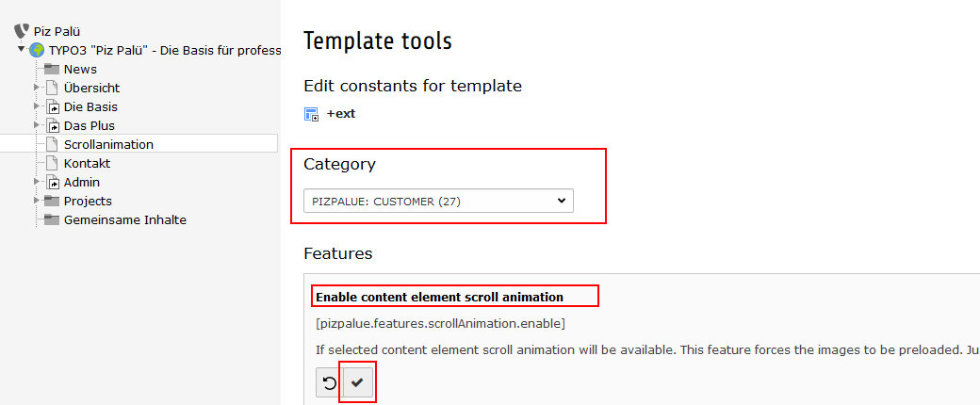The image size is (980, 405).
Task: Expand the Übersicht page tree node
Action: (x=38, y=88)
